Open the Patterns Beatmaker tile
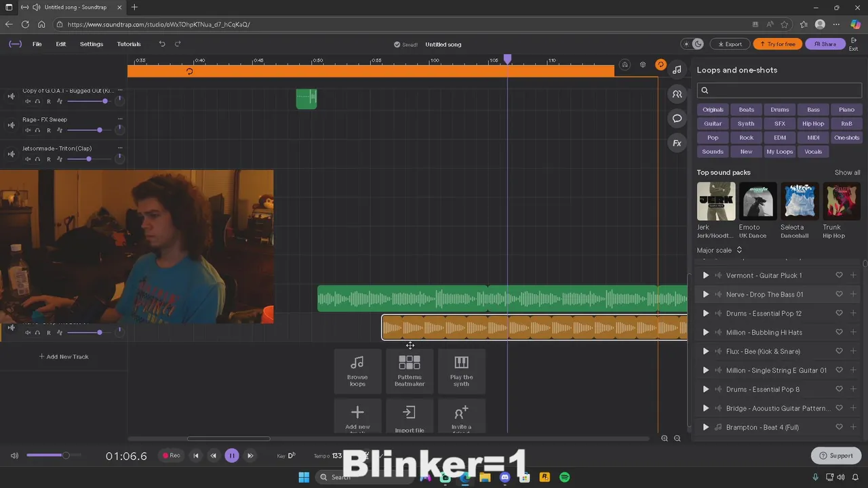This screenshot has width=868, height=488. 410,371
